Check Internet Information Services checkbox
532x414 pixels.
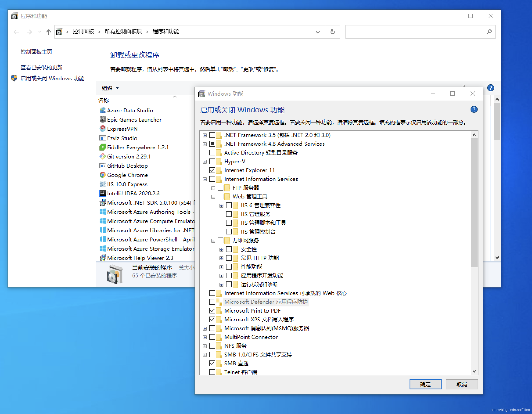click(212, 179)
